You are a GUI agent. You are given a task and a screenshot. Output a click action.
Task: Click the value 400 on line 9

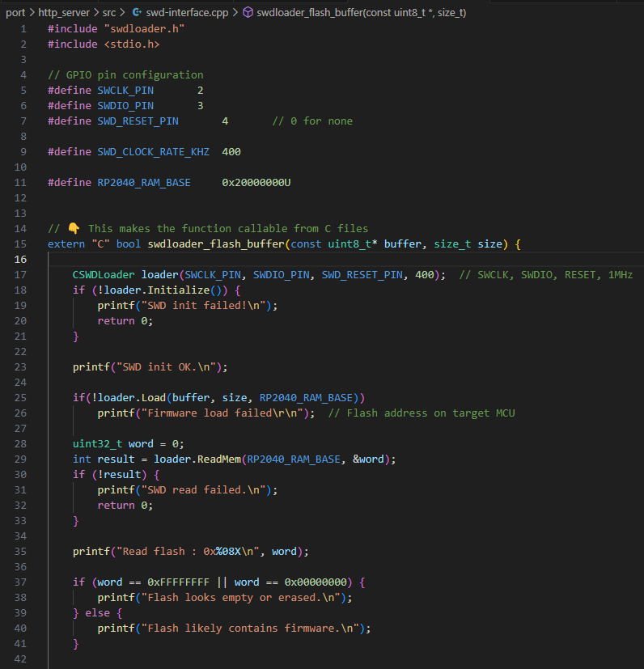(x=231, y=152)
